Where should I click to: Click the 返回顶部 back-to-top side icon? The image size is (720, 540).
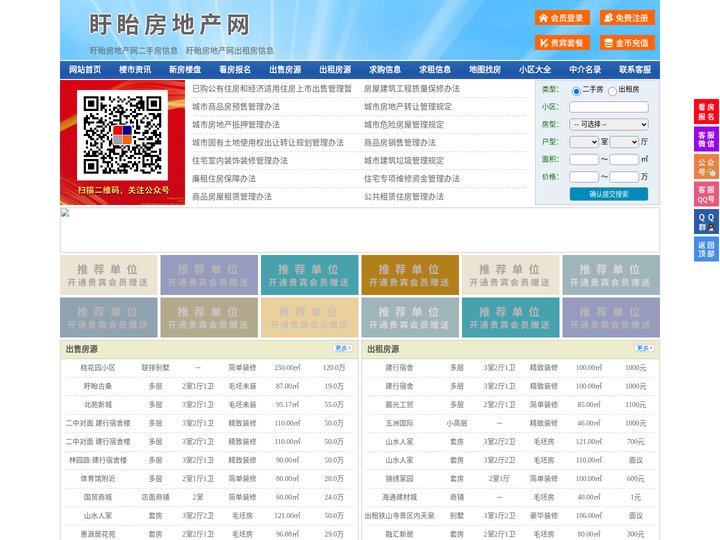(x=706, y=249)
